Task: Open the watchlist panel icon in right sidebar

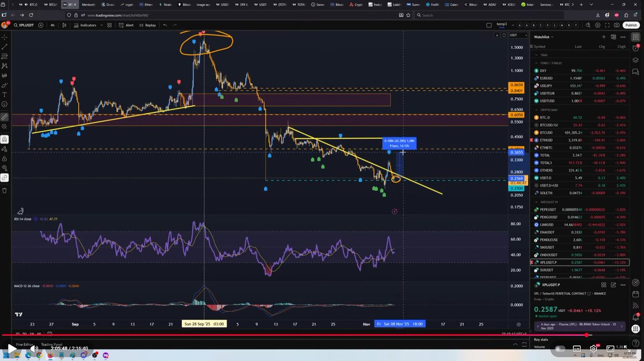Action: pos(636,37)
